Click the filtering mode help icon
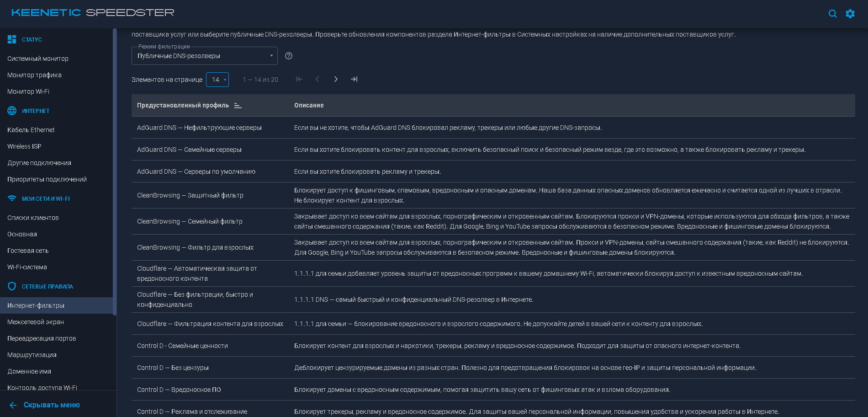 click(289, 56)
